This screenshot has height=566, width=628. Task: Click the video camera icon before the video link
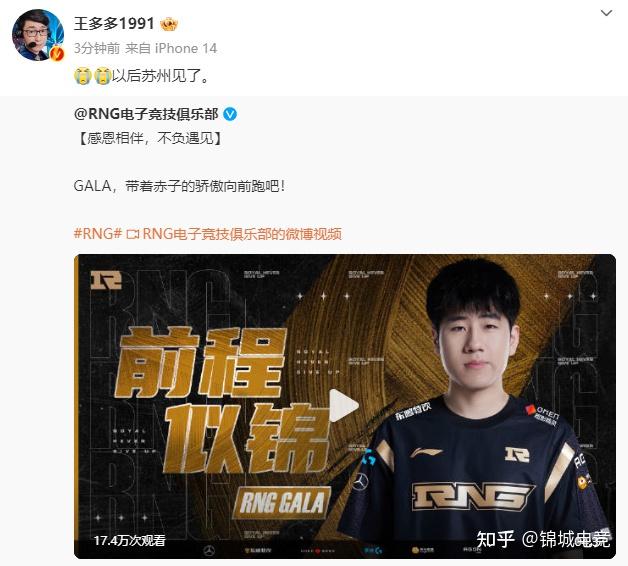[132, 234]
